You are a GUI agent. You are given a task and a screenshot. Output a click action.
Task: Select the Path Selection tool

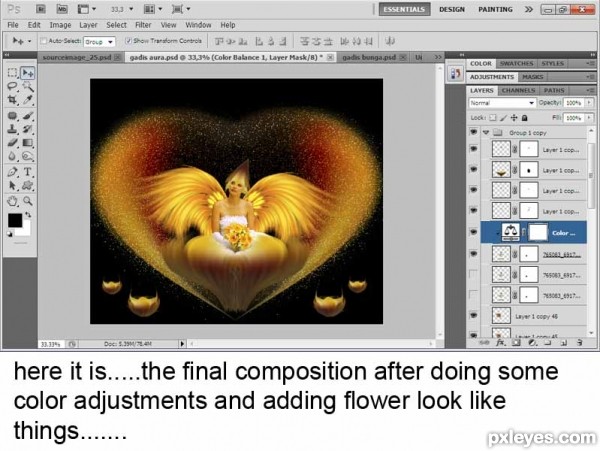tap(12, 186)
